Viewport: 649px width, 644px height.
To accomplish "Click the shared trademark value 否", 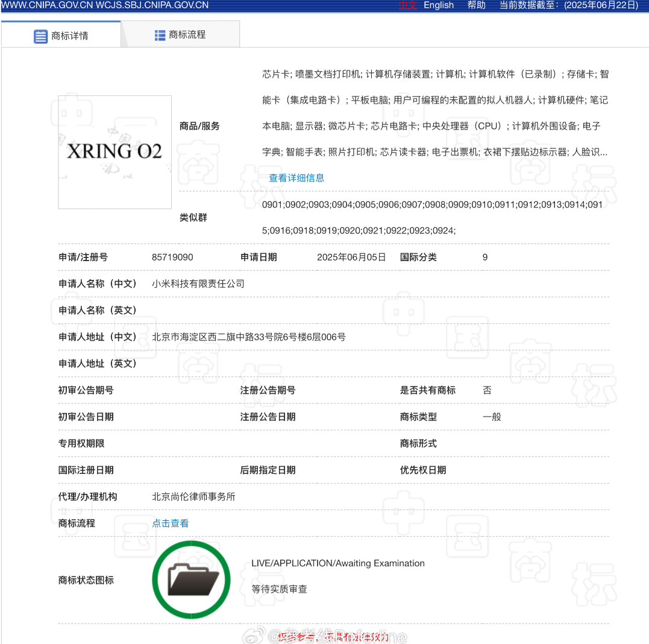I will [x=487, y=390].
